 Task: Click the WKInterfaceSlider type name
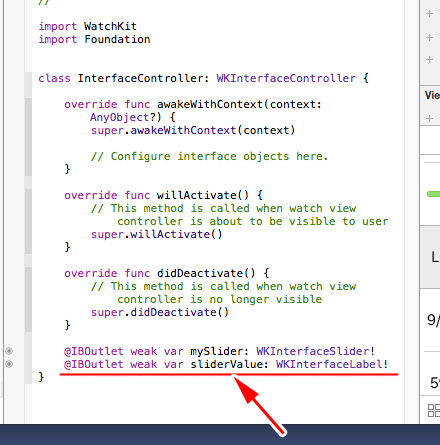pos(312,351)
